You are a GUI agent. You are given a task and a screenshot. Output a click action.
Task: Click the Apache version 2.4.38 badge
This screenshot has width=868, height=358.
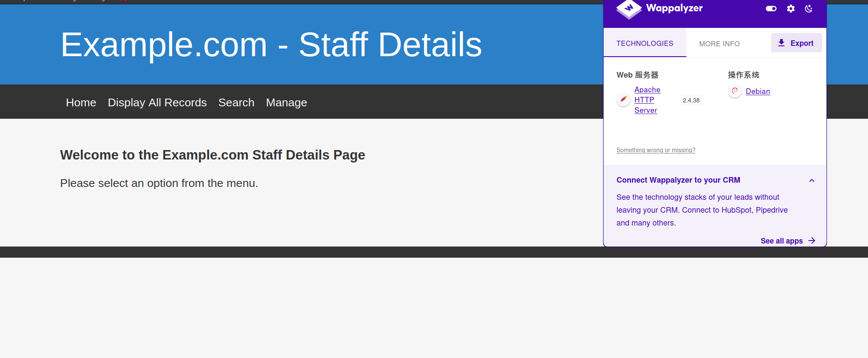(x=691, y=100)
